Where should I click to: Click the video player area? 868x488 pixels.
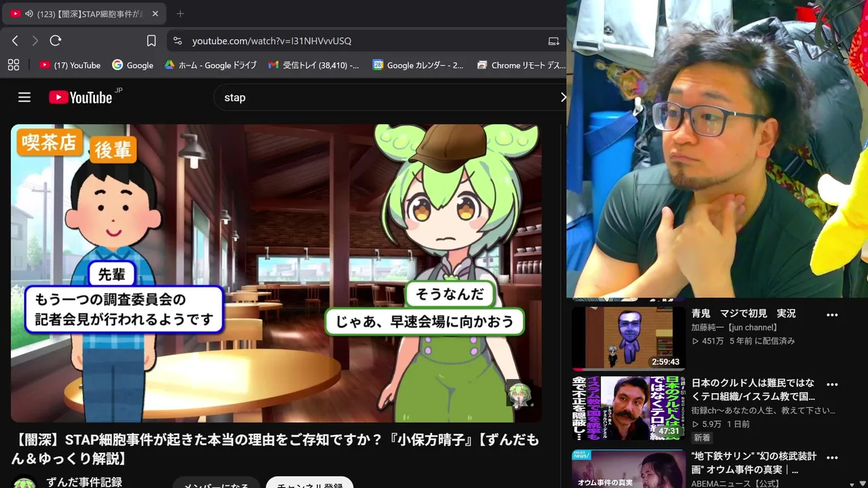(276, 273)
